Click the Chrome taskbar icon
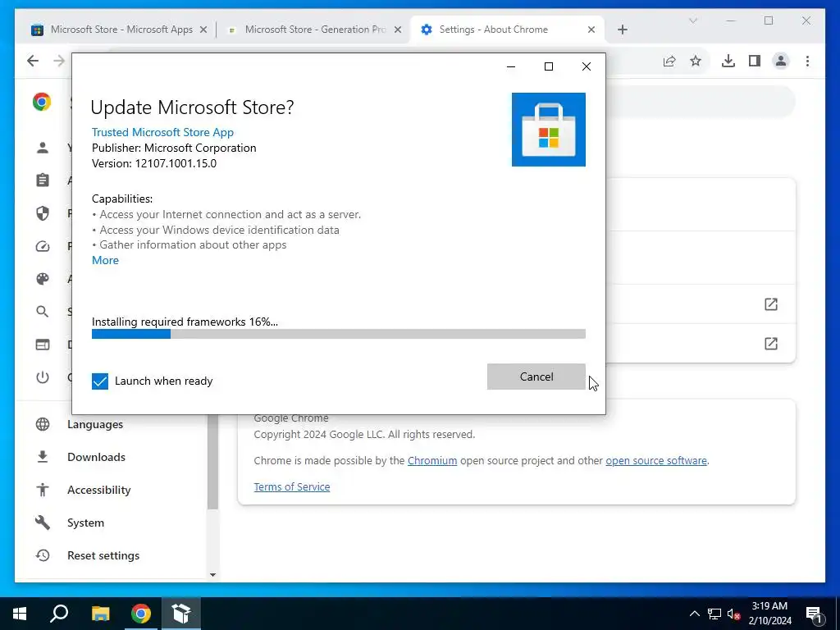 click(x=141, y=614)
